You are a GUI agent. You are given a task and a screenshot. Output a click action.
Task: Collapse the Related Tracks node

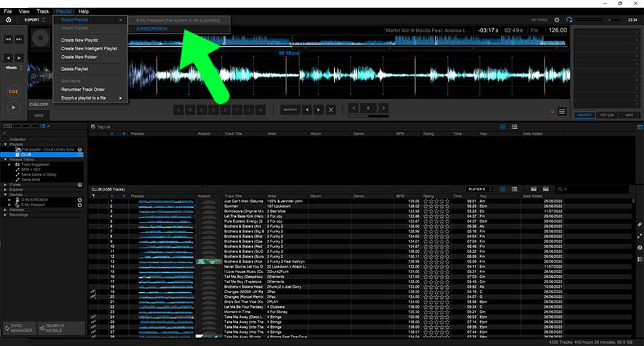coord(5,159)
